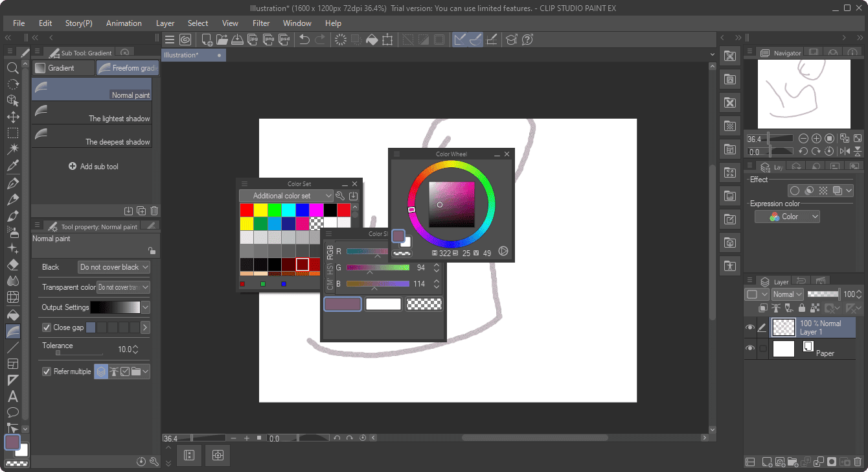Image resolution: width=868 pixels, height=472 pixels.
Task: Open the Expression color dropdown
Action: 787,216
